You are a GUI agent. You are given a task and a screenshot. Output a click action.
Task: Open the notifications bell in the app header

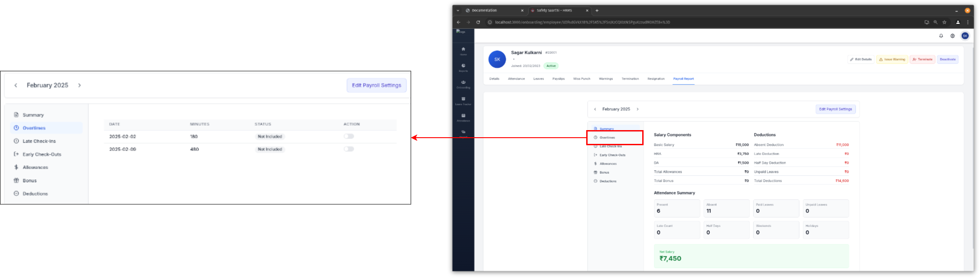(x=941, y=36)
